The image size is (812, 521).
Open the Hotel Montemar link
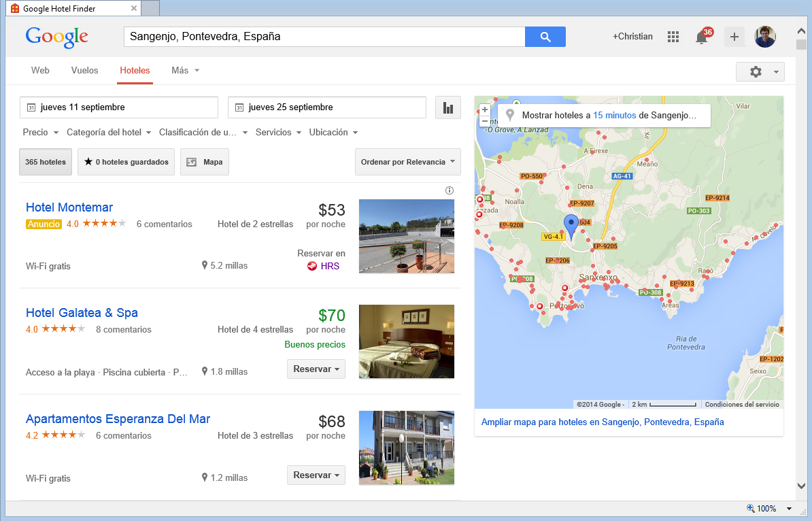click(x=69, y=207)
